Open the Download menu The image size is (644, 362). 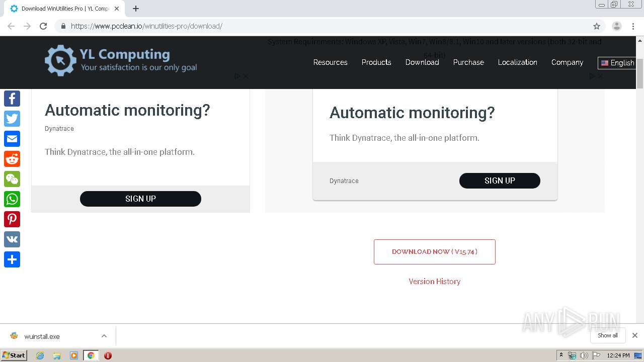coord(422,62)
